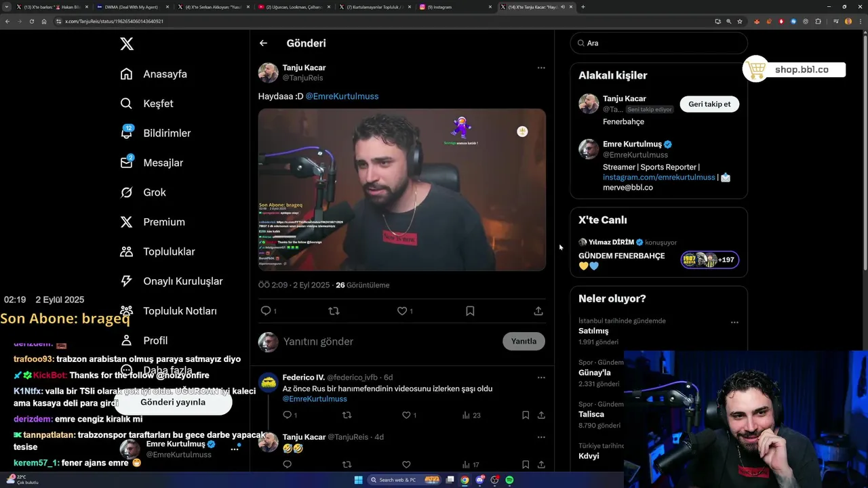Like Tanju Kacar's emoji reply
868x488 pixels.
pyautogui.click(x=406, y=465)
